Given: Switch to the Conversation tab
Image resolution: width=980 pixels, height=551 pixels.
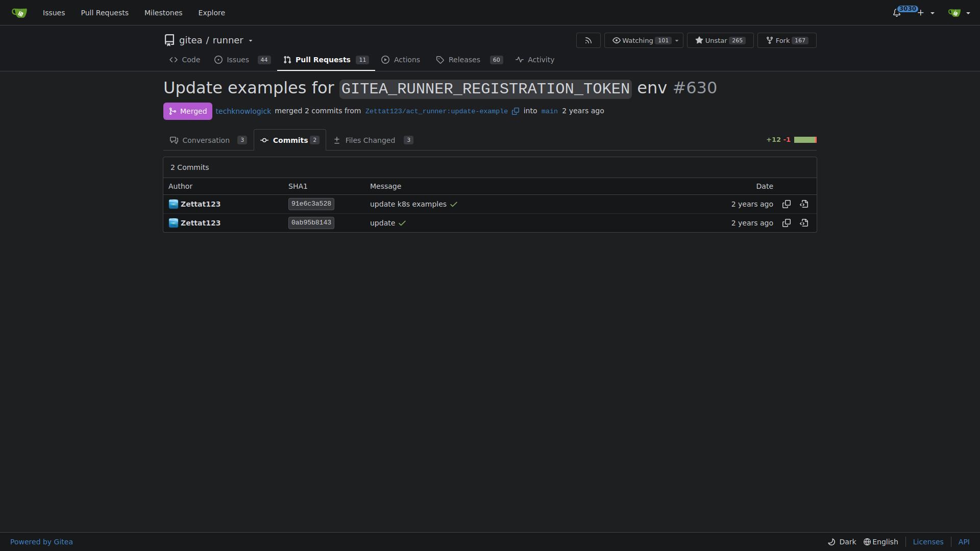Looking at the screenshot, I should [208, 140].
